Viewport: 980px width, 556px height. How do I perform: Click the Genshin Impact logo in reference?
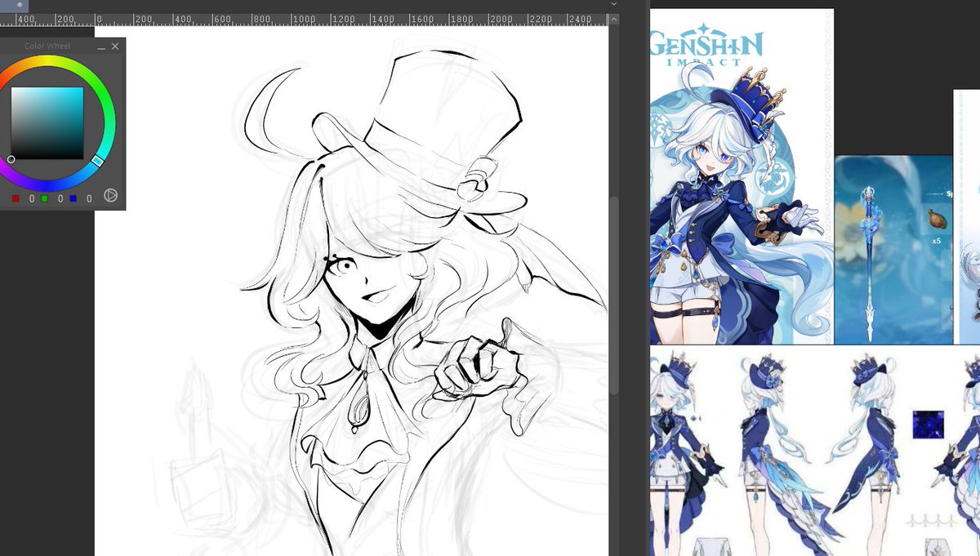coord(707,47)
